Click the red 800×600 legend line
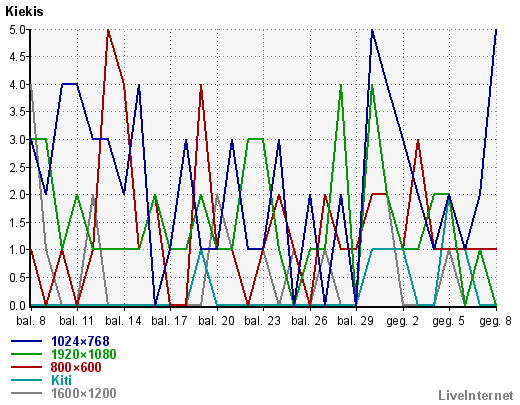 27,367
